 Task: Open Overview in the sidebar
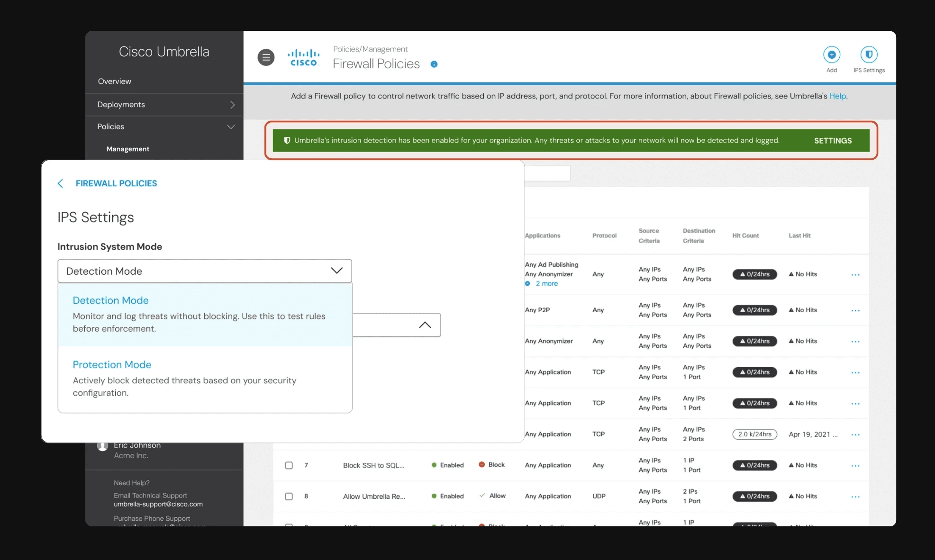(115, 81)
